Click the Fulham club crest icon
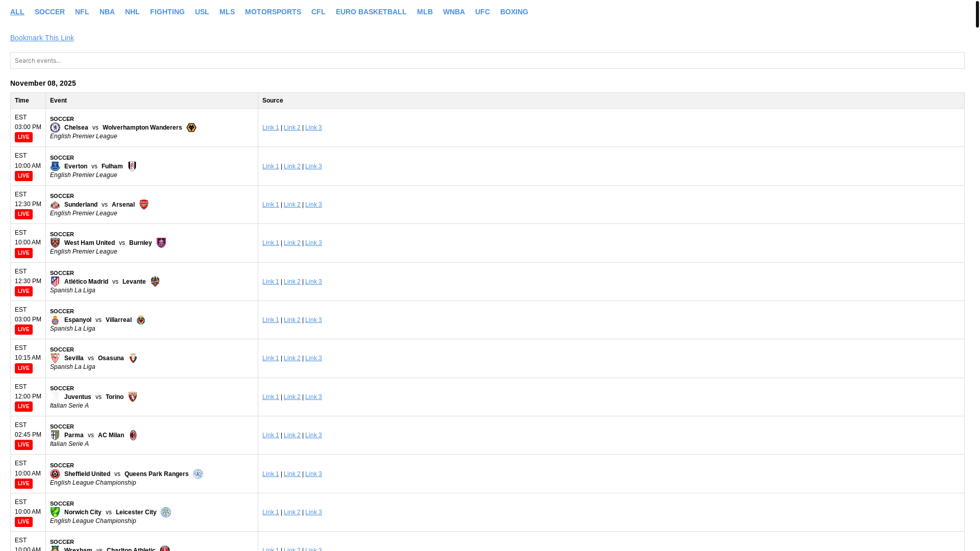Image resolution: width=980 pixels, height=551 pixels. click(132, 166)
